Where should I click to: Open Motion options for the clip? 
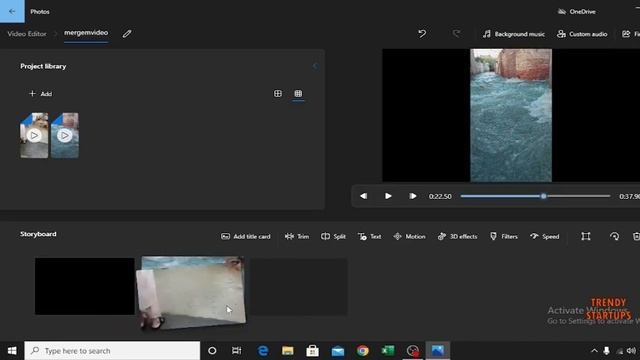point(409,236)
